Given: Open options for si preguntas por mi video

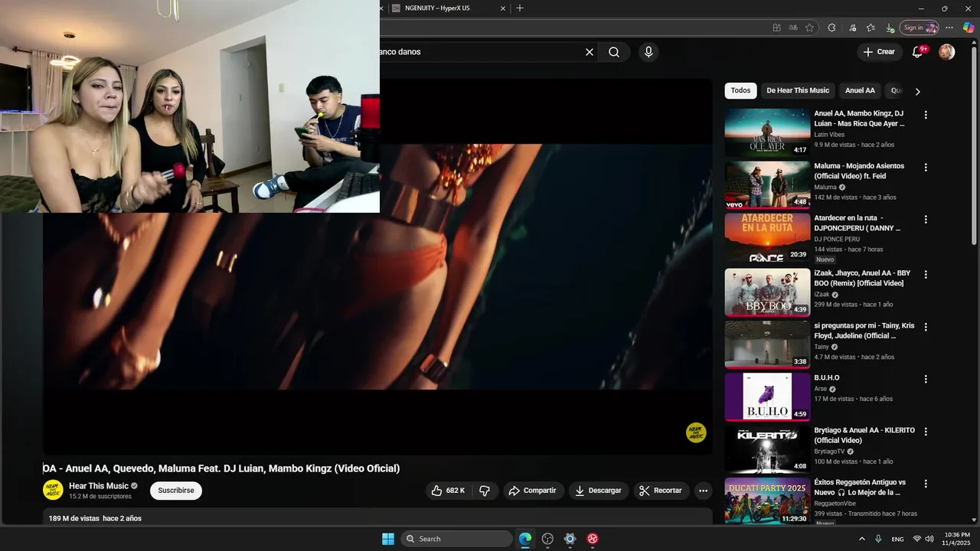Looking at the screenshot, I should (926, 327).
